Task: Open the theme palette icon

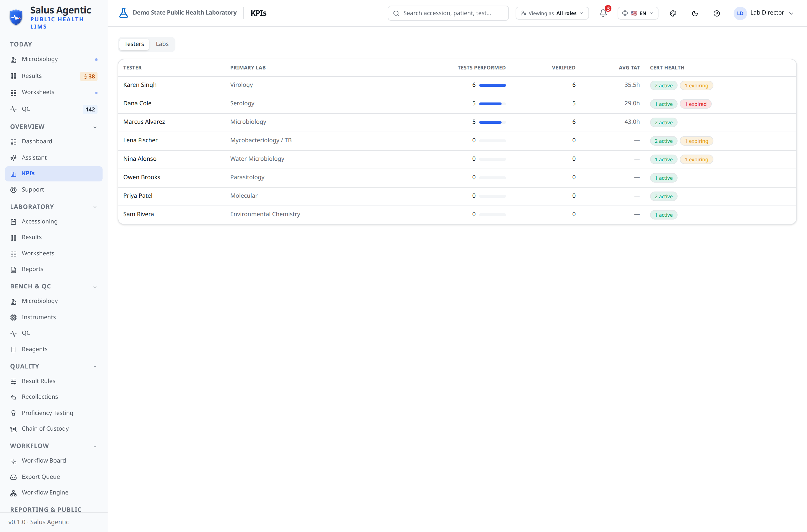Action: [673, 13]
